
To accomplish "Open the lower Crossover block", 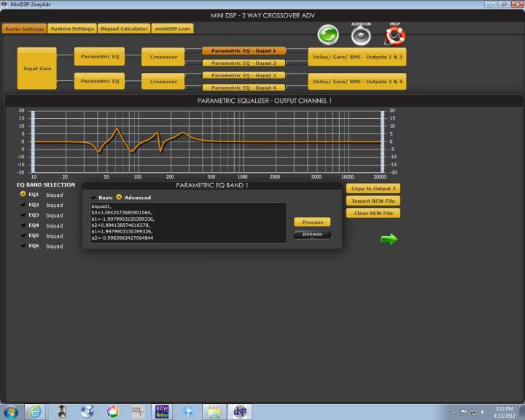I will pos(163,82).
